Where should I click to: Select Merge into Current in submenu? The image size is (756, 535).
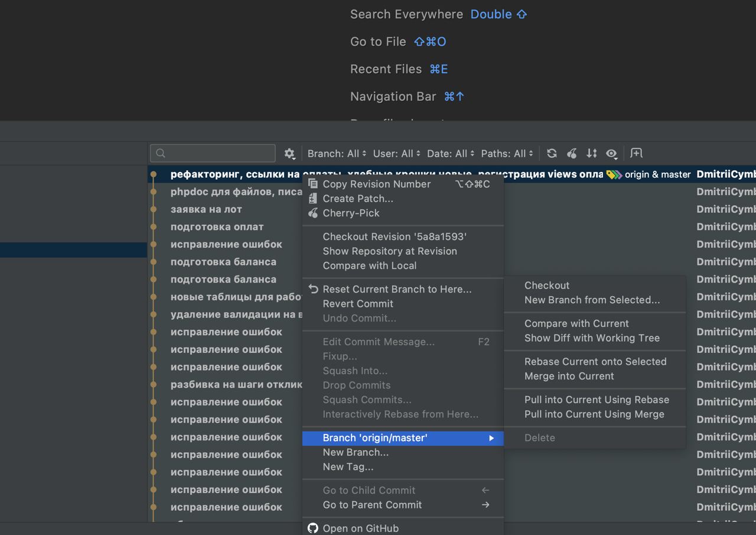pyautogui.click(x=569, y=376)
